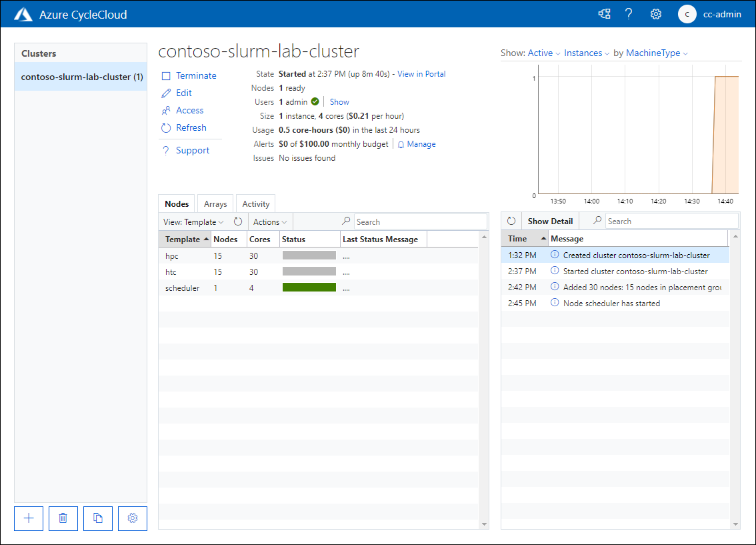This screenshot has height=545, width=756.
Task: Click the scheduler row's green status bar
Action: (309, 288)
